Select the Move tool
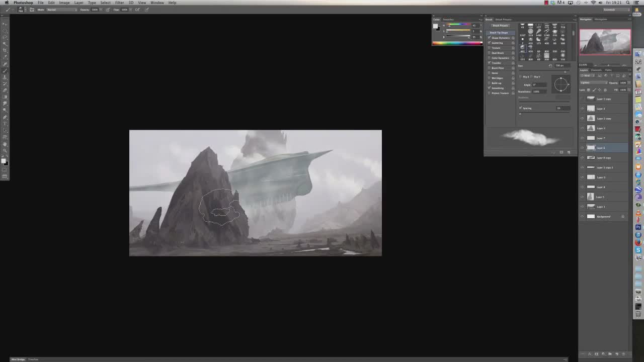Screen dimensions: 644x362 (5, 24)
